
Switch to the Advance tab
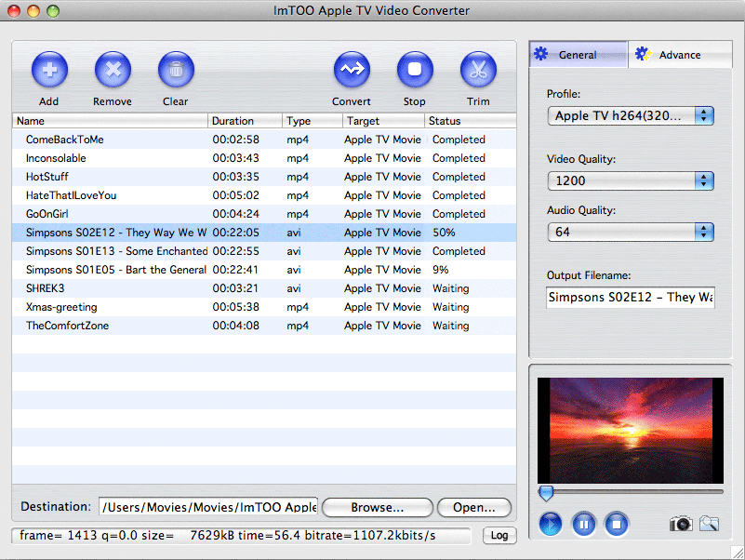point(680,54)
